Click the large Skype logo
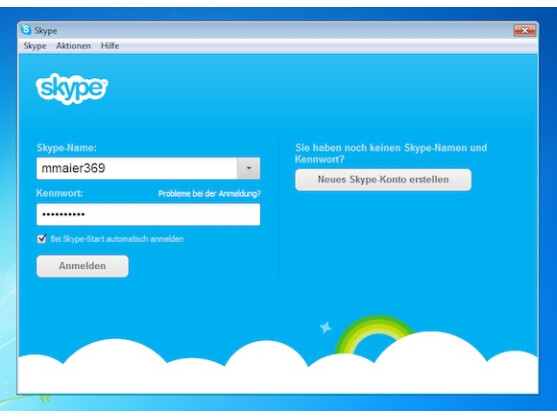The width and height of the screenshot is (557, 418). click(72, 89)
